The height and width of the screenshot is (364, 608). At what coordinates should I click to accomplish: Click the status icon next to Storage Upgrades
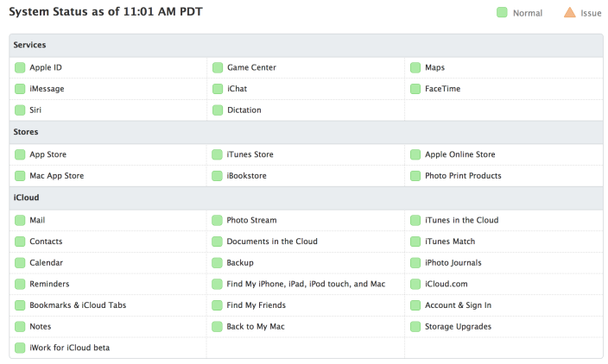(416, 327)
